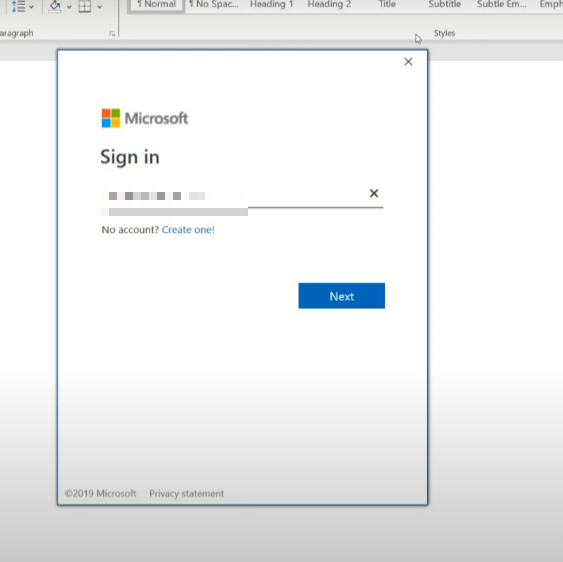Image resolution: width=563 pixels, height=562 pixels.
Task: Apply the Subtitle style
Action: pos(445,5)
